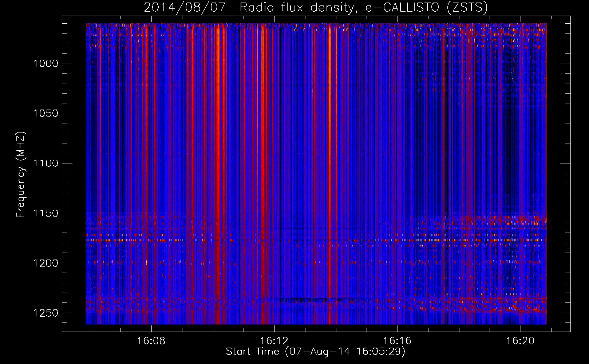This screenshot has height=364, width=589.
Task: Click the 16:20 time axis label
Action: tap(521, 341)
